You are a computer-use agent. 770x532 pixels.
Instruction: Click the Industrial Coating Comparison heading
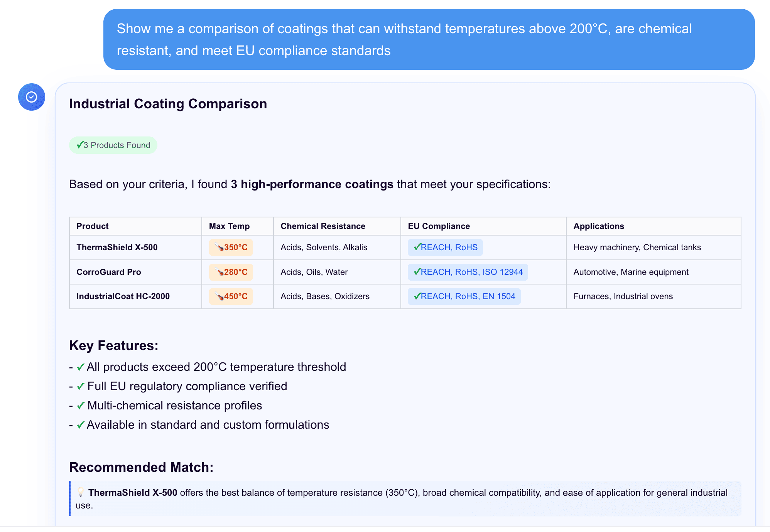click(168, 104)
